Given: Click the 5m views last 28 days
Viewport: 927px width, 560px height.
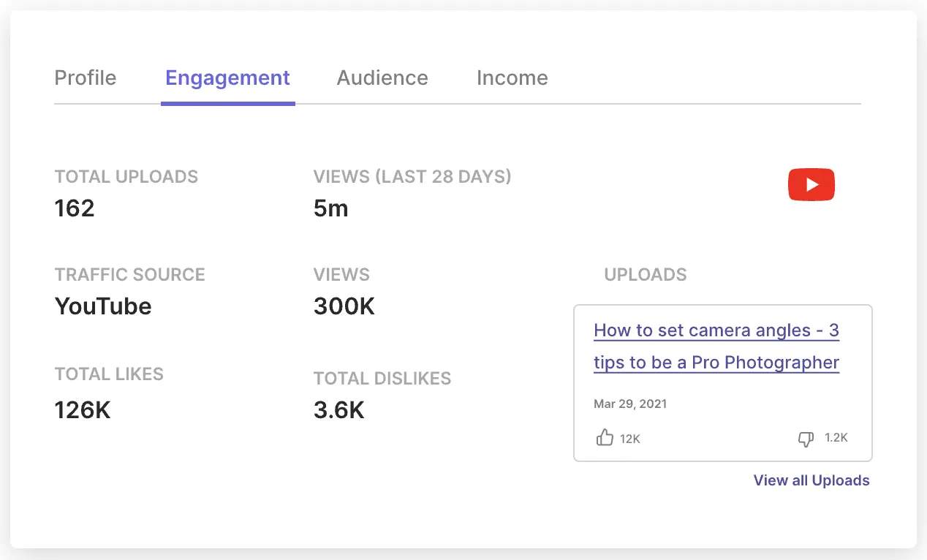Looking at the screenshot, I should click(331, 209).
